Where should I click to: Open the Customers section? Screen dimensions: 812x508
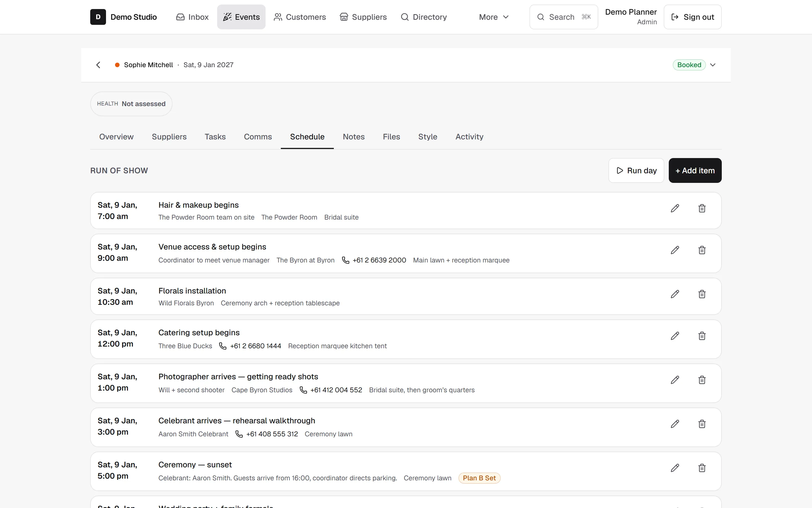[x=300, y=17]
